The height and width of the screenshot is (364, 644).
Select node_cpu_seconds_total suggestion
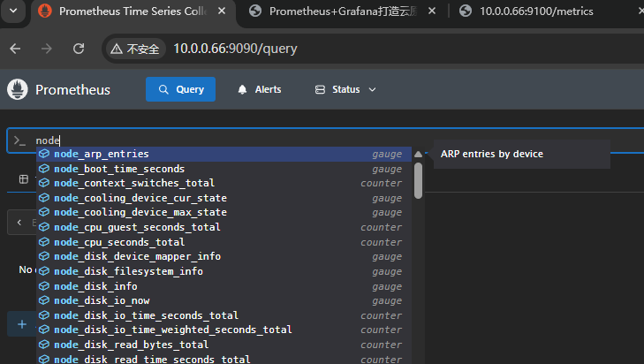224,242
